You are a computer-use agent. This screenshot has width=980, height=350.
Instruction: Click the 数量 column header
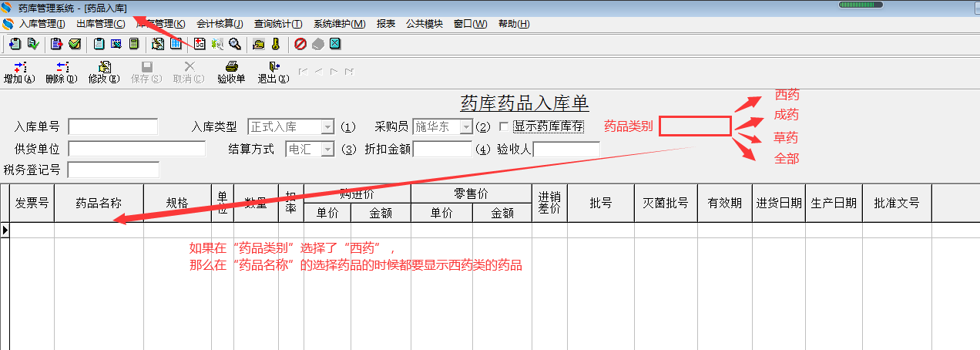pos(256,204)
